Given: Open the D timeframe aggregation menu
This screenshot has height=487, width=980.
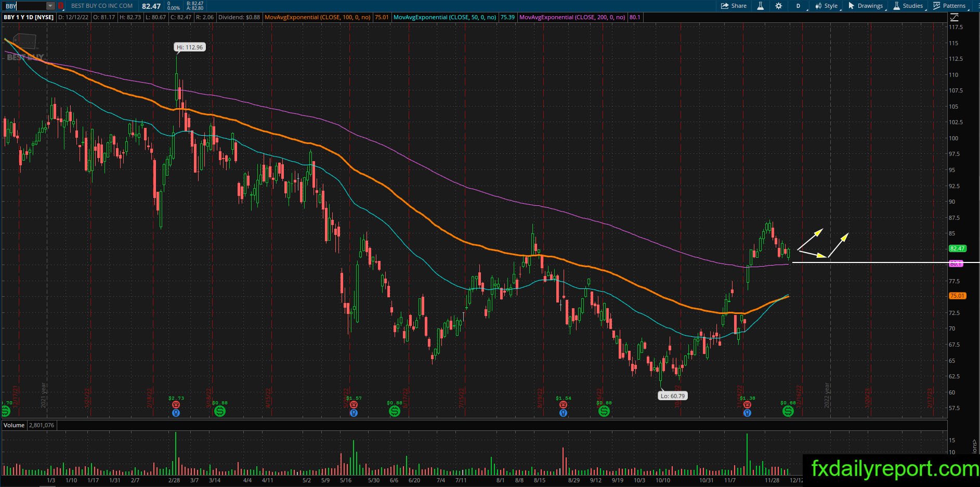Looking at the screenshot, I should [798, 6].
